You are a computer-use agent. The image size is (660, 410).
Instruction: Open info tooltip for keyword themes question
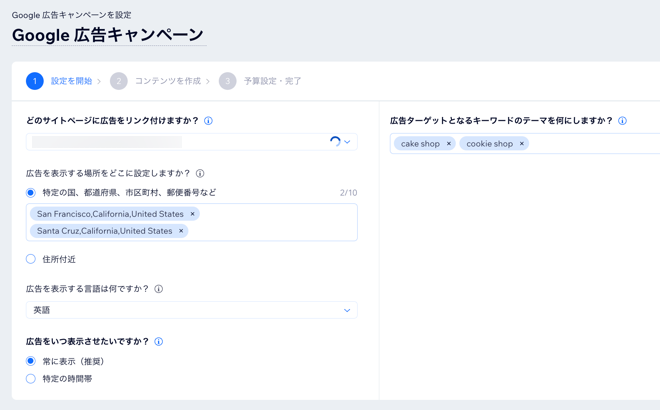point(623,121)
